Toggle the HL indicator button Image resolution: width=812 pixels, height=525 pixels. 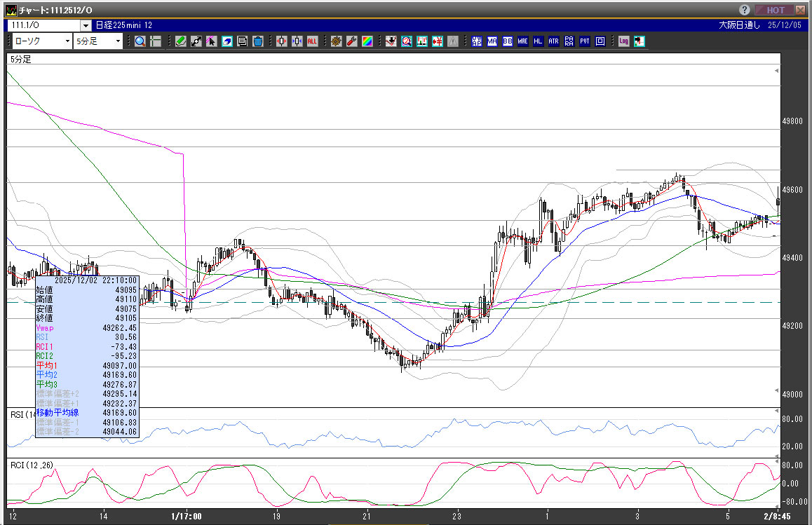(538, 41)
